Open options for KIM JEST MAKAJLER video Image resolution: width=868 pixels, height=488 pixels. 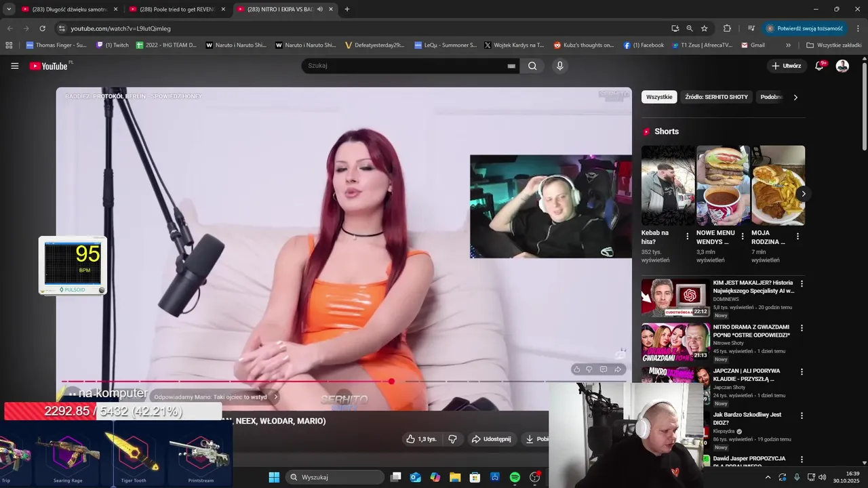click(x=802, y=284)
